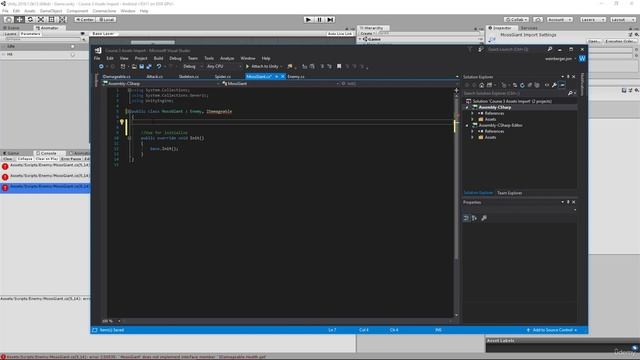Open Unity Collab dropdown

tap(516, 19)
